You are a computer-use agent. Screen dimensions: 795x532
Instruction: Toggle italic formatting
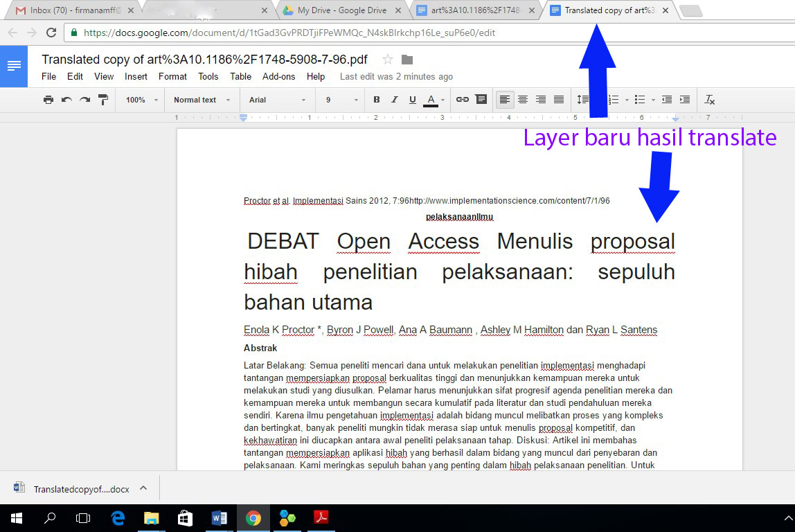(395, 100)
